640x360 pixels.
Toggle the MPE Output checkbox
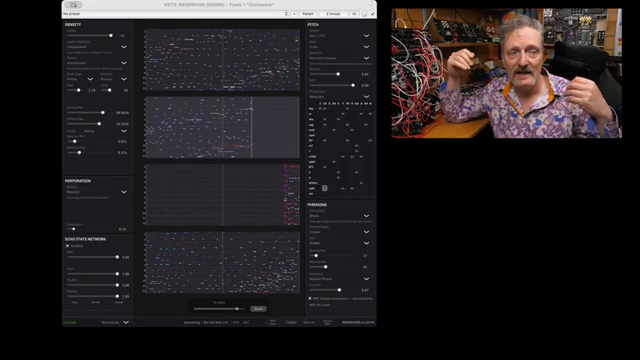coord(310,299)
